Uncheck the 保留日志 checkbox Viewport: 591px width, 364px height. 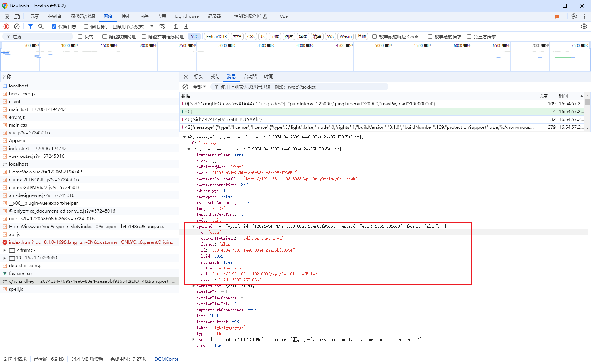tap(54, 26)
